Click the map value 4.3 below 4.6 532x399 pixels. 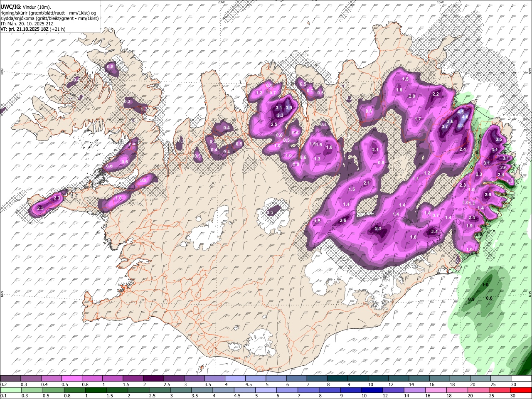(x=461, y=126)
